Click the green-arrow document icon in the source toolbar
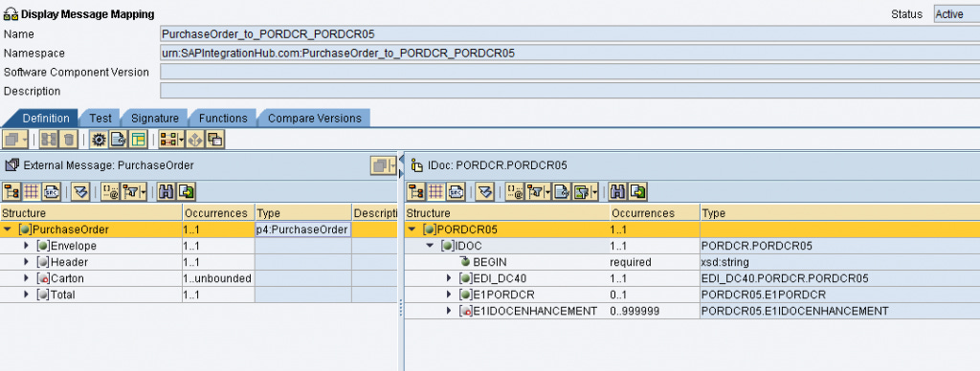 [187, 191]
